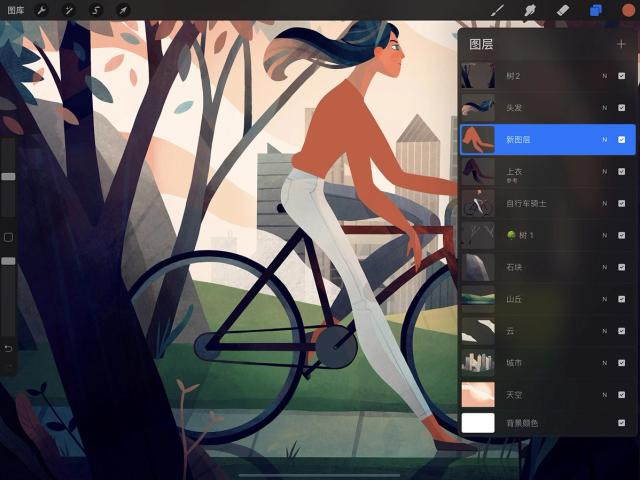Screen dimensions: 640x480
Task: Uncheck visibility of 背景颜色 layer
Action: (x=621, y=423)
